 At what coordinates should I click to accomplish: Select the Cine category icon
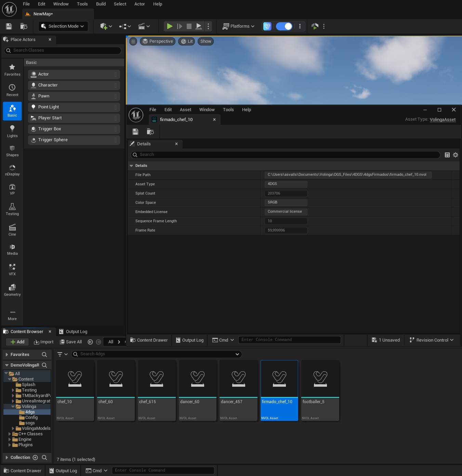point(12,230)
